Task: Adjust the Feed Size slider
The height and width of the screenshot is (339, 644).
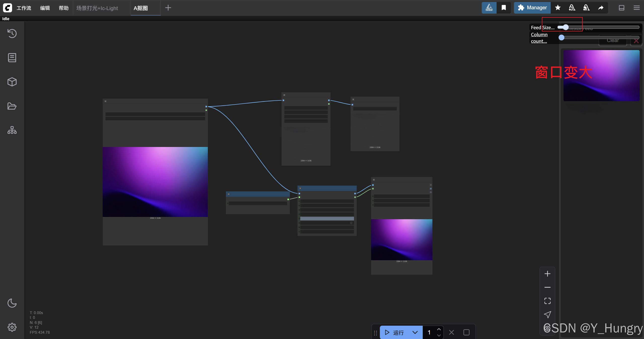Action: [x=566, y=27]
